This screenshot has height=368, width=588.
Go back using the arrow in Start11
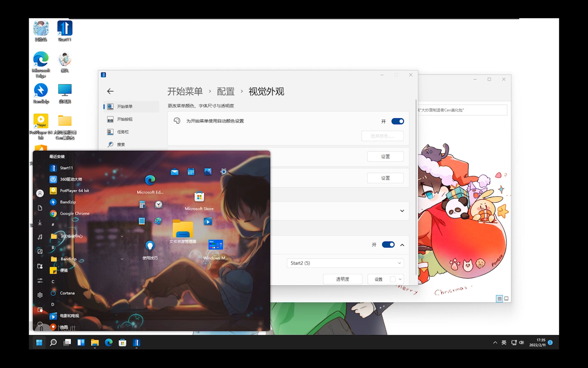point(110,91)
